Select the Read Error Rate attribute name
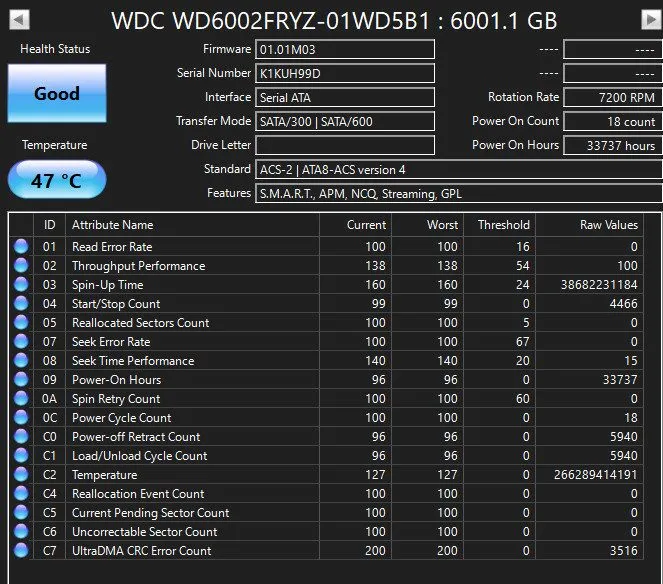The image size is (663, 584). click(x=112, y=247)
